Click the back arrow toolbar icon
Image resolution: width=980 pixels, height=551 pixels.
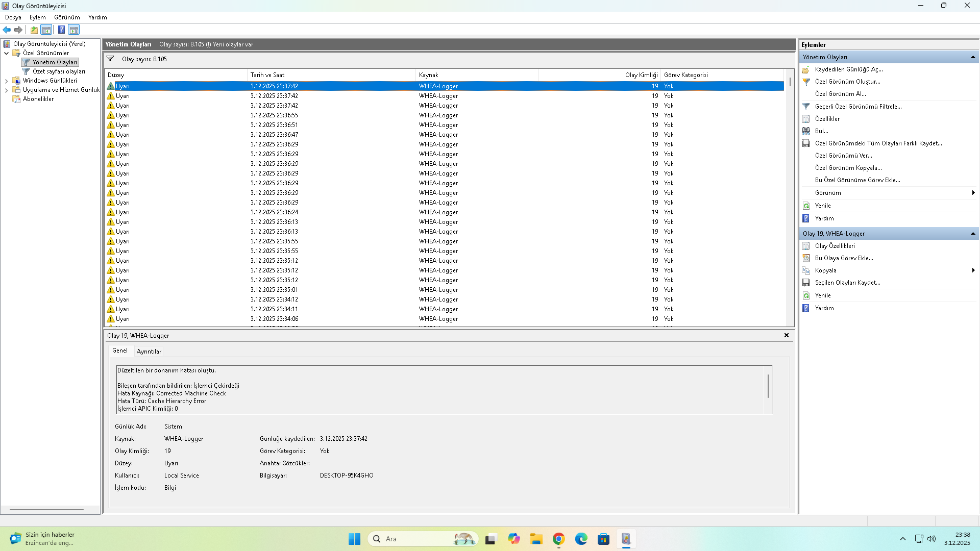pyautogui.click(x=7, y=30)
